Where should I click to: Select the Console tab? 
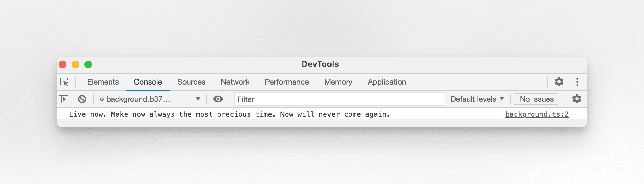click(x=148, y=82)
